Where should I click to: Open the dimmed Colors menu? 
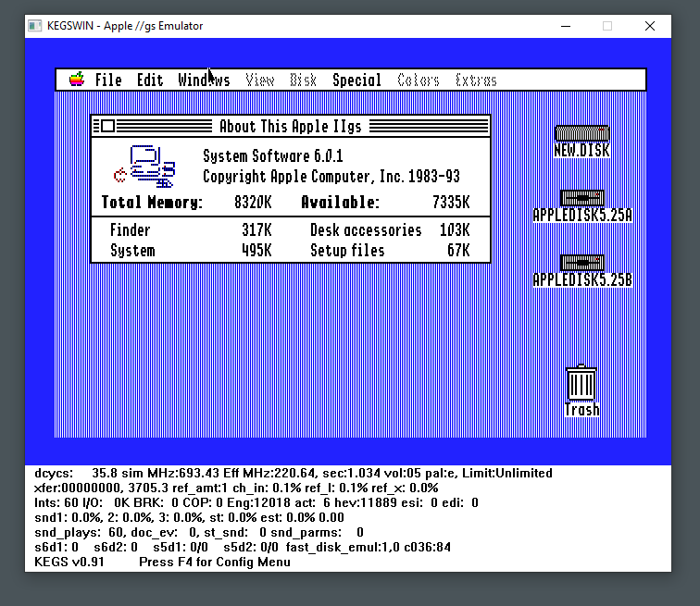click(x=419, y=80)
